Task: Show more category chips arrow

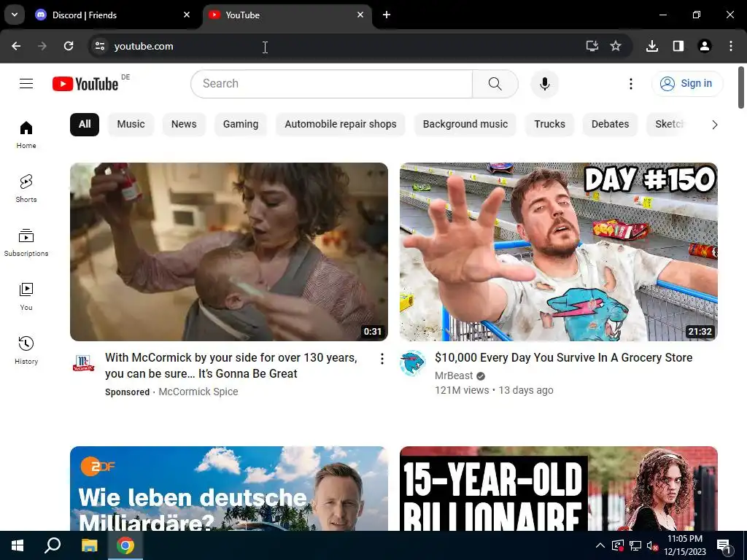Action: click(x=714, y=125)
